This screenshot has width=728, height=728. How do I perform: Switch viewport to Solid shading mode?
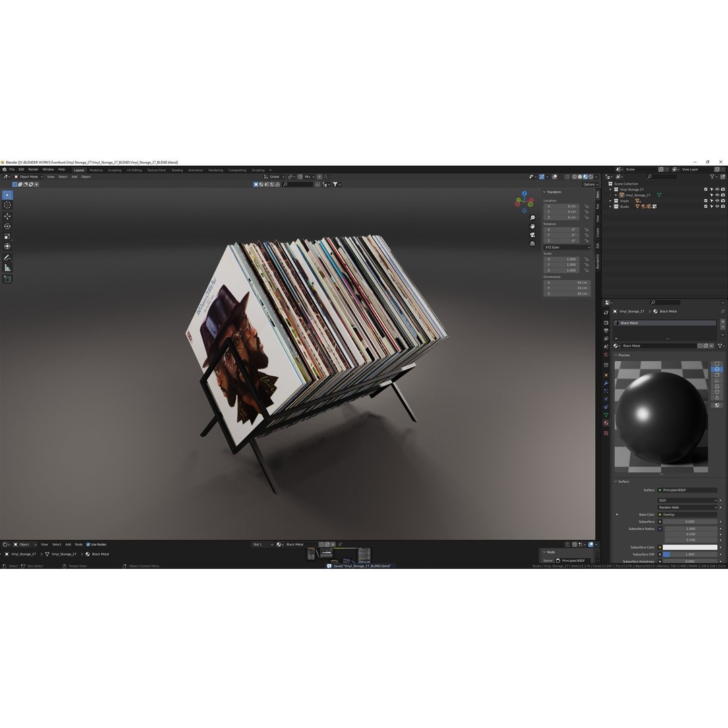(x=580, y=177)
